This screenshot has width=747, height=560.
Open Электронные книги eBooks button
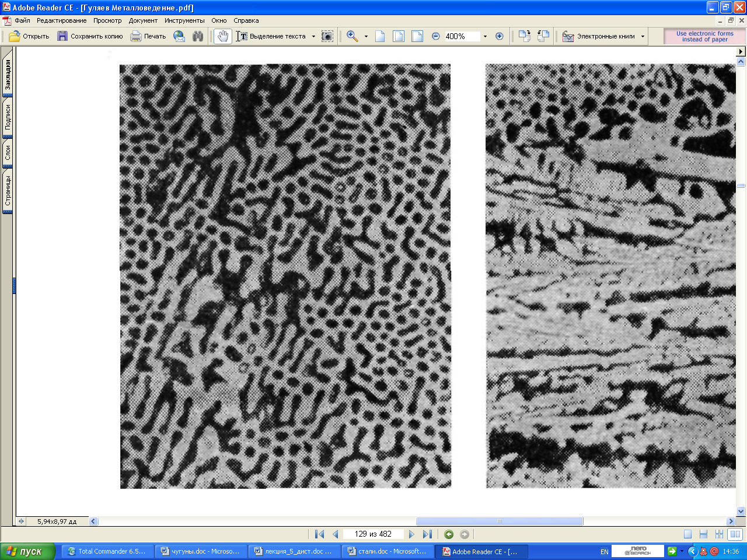click(599, 36)
